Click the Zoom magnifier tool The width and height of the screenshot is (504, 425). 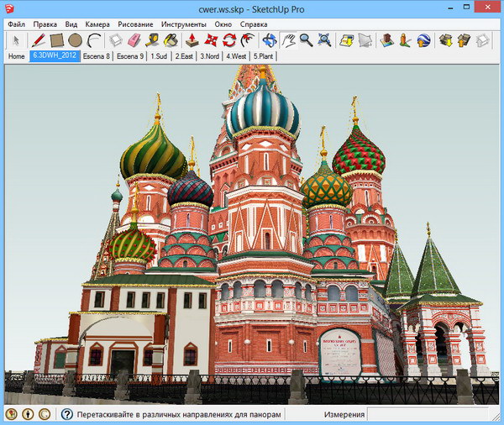306,39
